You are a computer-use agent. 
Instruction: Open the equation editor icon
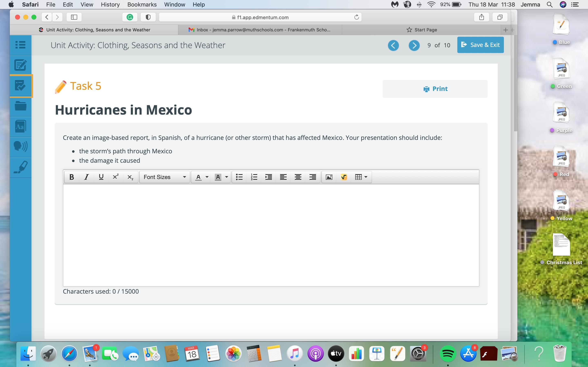[x=344, y=177]
